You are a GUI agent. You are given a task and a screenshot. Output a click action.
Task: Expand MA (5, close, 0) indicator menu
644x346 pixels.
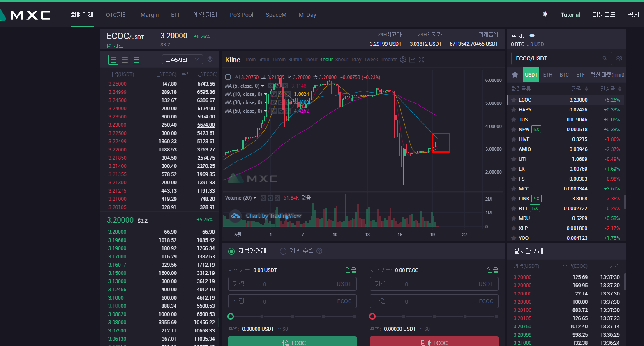point(263,86)
